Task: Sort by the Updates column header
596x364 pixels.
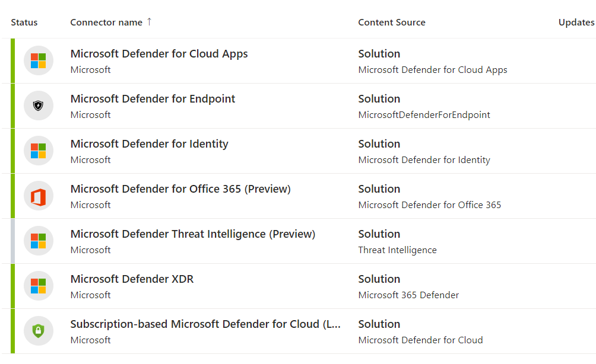Action: tap(576, 23)
